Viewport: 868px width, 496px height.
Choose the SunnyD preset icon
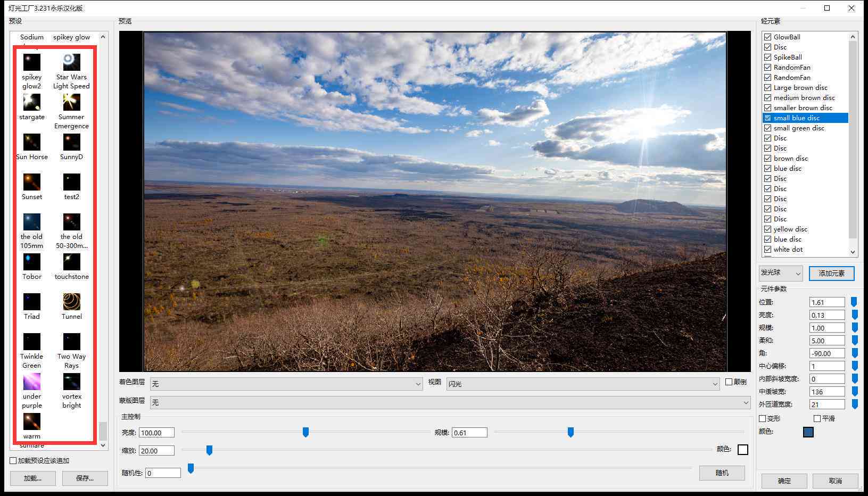click(71, 142)
